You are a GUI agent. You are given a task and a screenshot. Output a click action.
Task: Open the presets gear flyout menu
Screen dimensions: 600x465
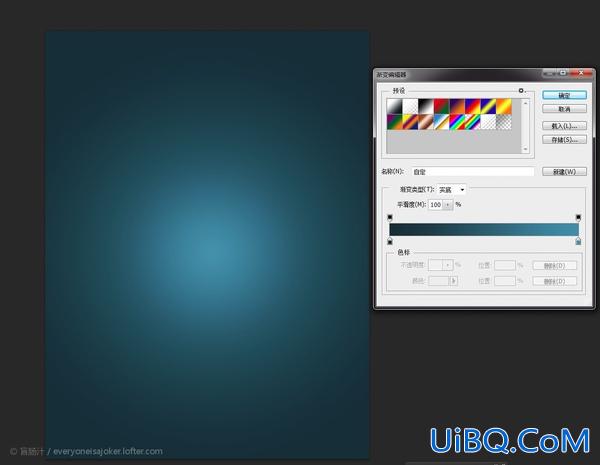[522, 91]
